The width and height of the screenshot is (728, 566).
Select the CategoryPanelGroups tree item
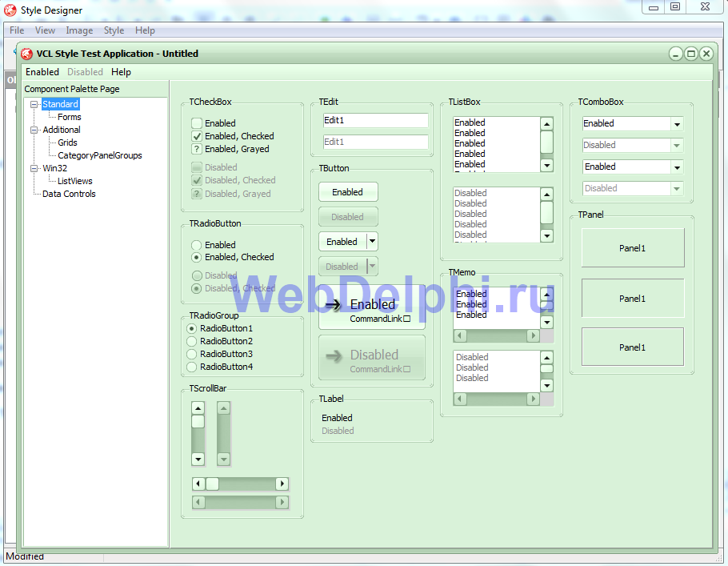100,155
